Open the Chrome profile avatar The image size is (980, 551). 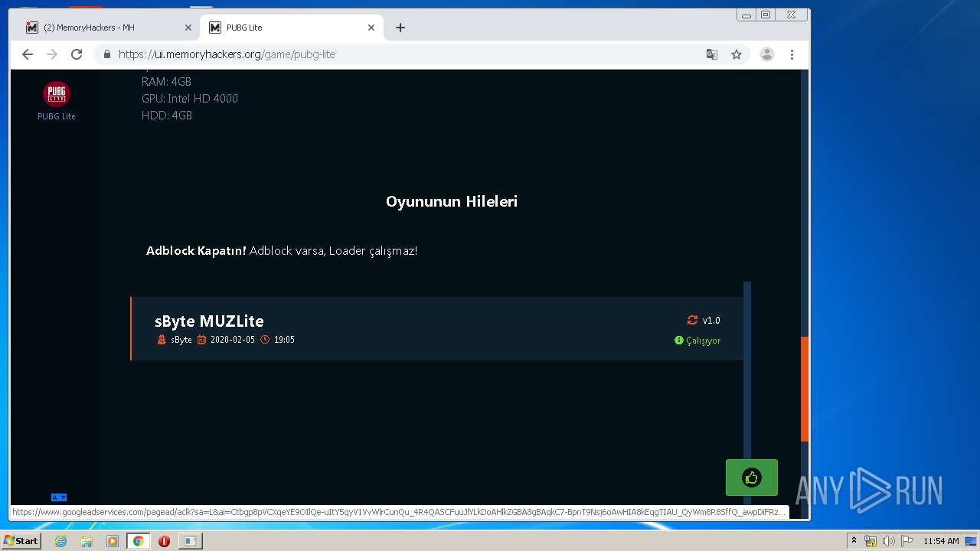766,54
